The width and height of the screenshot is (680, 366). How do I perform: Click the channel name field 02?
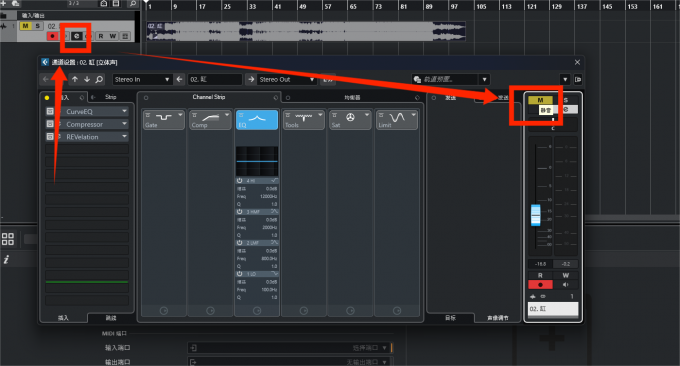pos(553,309)
